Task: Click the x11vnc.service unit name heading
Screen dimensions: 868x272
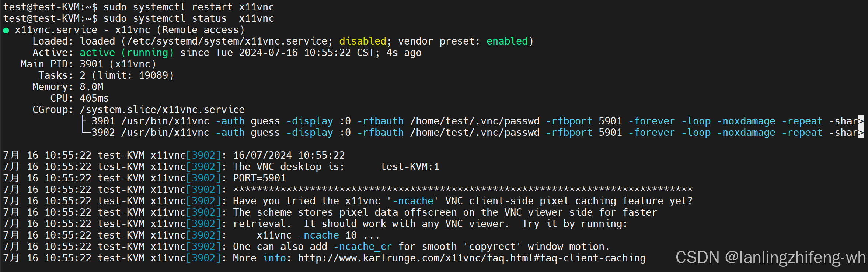Action: tap(56, 30)
